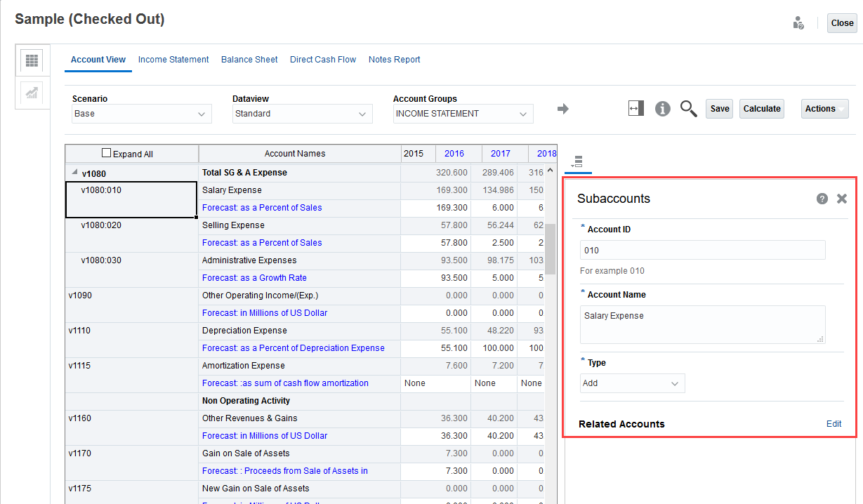Open the chart view icon in sidebar
This screenshot has height=504, width=863.
[x=32, y=93]
